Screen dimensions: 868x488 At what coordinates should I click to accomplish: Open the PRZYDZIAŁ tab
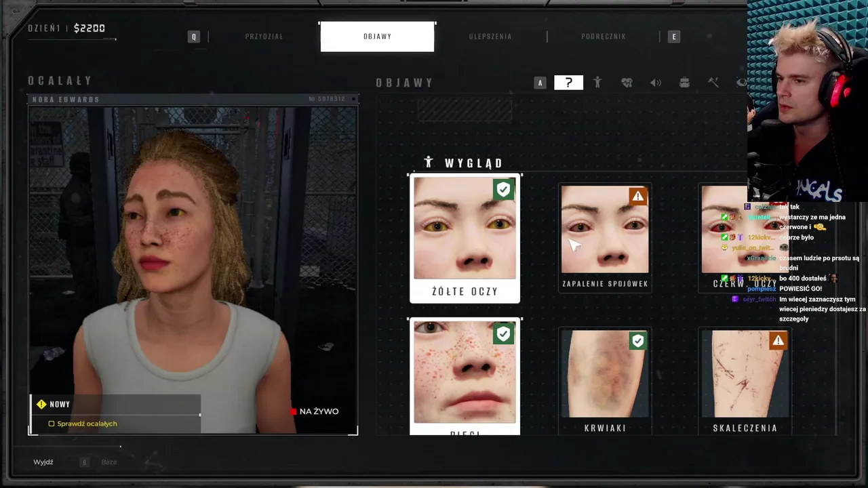click(264, 37)
